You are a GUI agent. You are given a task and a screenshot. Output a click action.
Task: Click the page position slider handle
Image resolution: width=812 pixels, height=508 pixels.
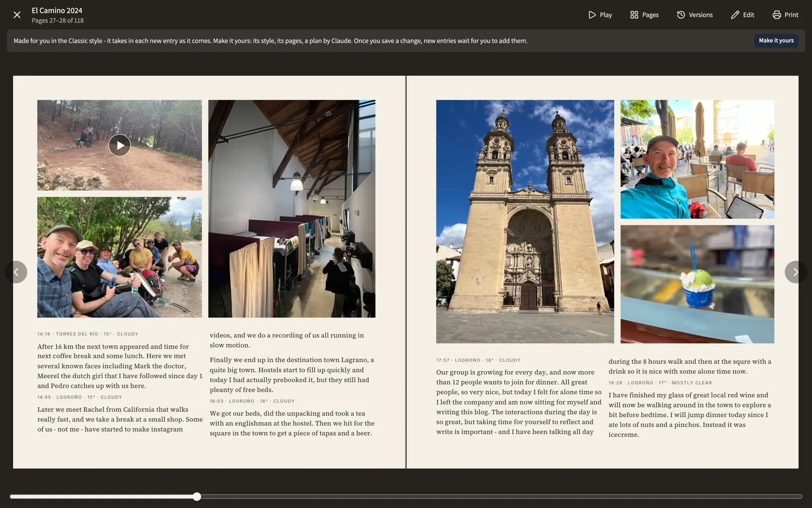197,496
